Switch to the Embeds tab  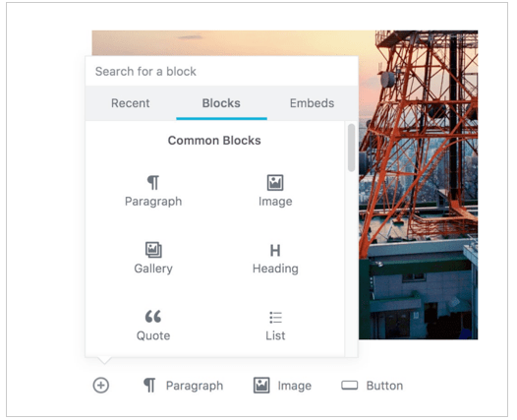coord(312,103)
